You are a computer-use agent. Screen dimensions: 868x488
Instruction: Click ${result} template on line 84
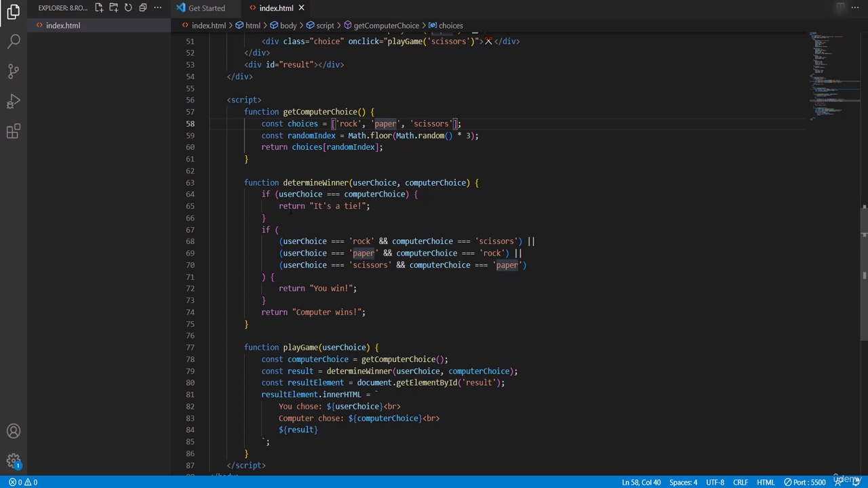pyautogui.click(x=298, y=430)
